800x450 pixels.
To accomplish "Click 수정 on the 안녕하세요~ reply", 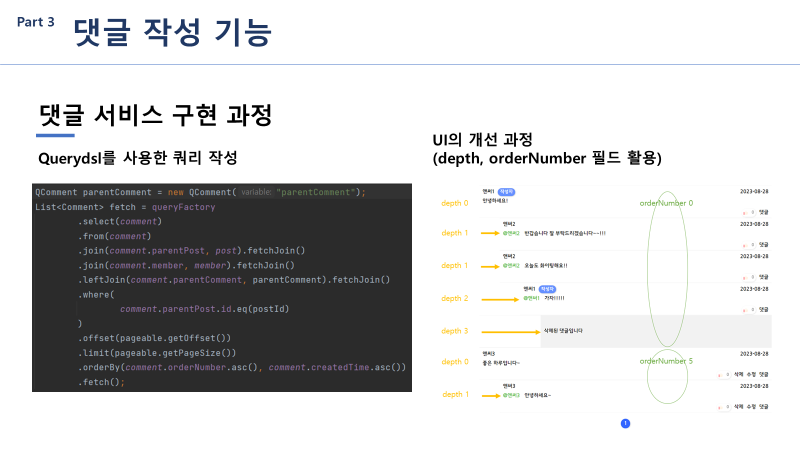I will click(x=751, y=407).
